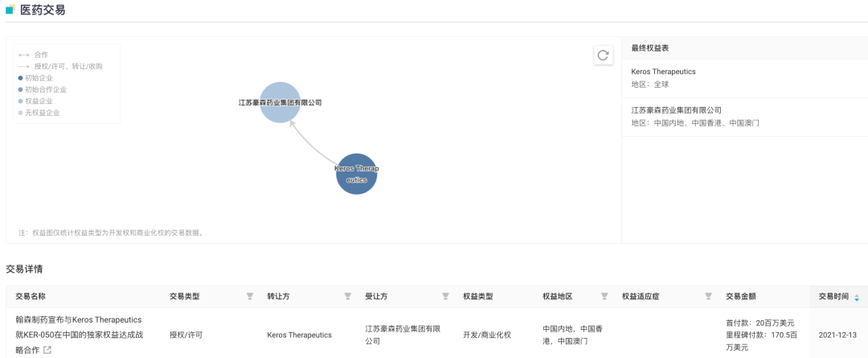
Task: Click the 授权/许可、转让/收购 legend entry
Action: click(59, 67)
